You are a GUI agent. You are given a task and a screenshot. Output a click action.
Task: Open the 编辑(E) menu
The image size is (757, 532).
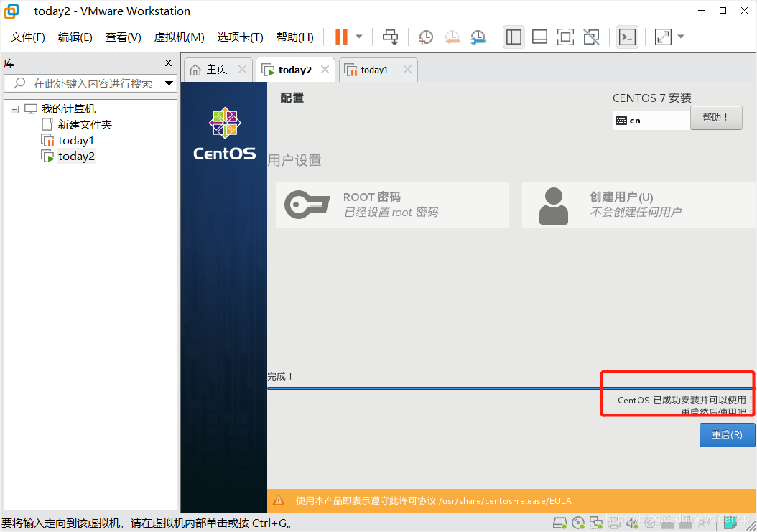point(75,37)
